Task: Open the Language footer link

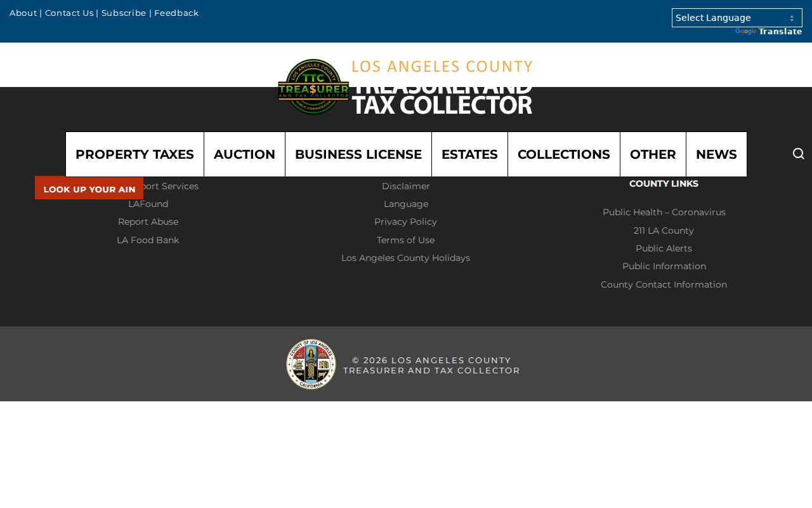Action: pos(406,204)
